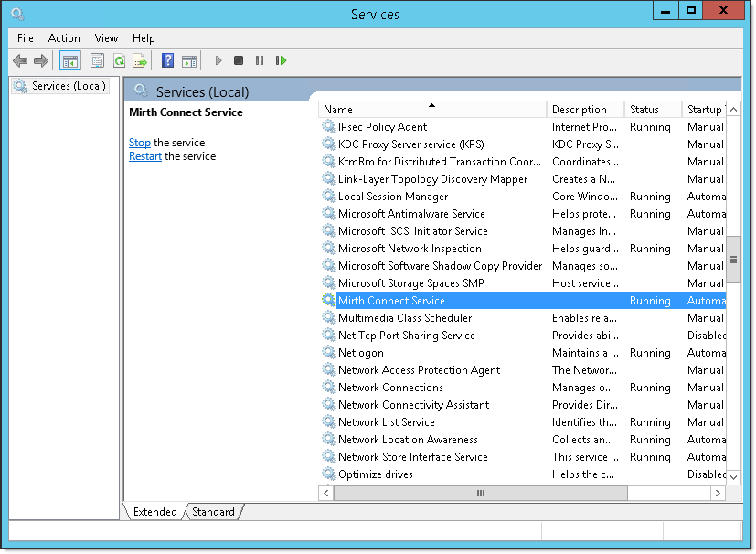Open the Help menu
The height and width of the screenshot is (554, 756).
tap(144, 38)
